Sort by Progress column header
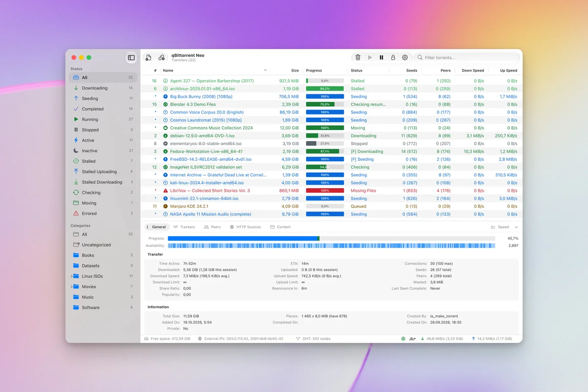The image size is (588, 392). pos(325,70)
